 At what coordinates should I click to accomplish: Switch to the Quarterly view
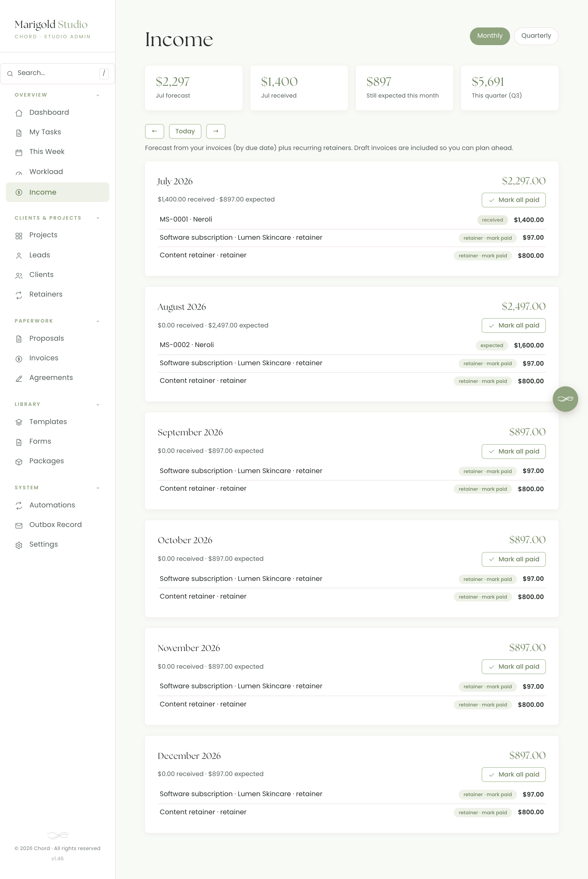536,36
